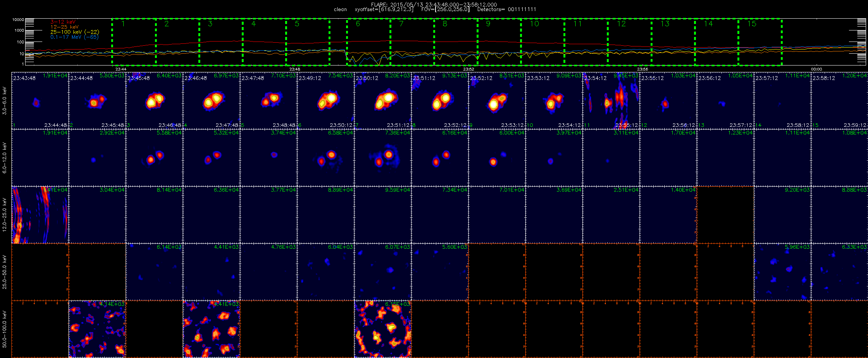Click the peak value '8.20E+03'
This screenshot has width=868, height=358.
pyautogui.click(x=397, y=76)
